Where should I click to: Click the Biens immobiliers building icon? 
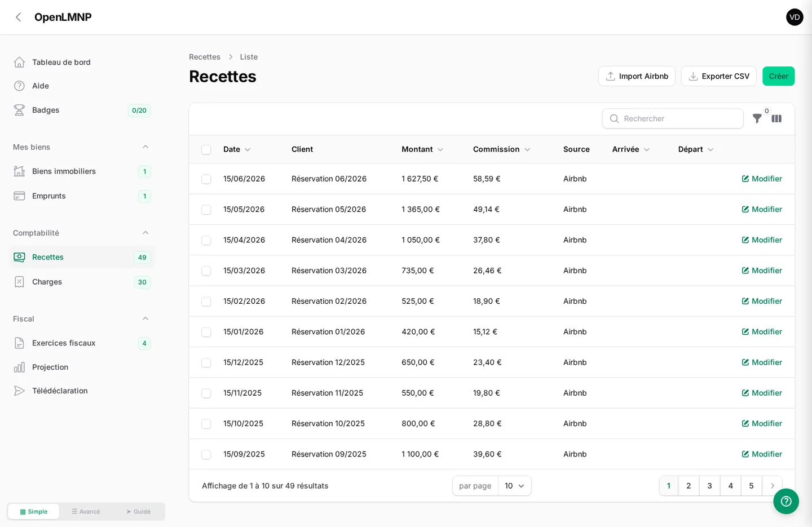(x=19, y=171)
